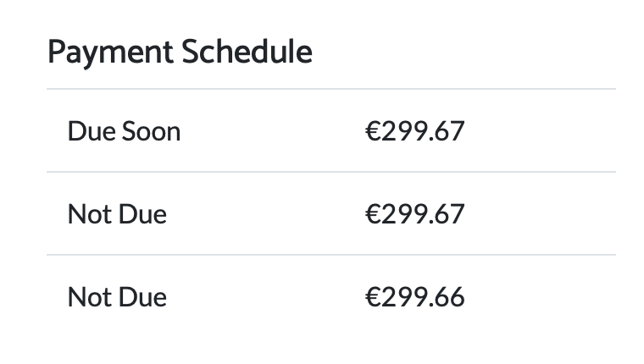Click the Payment Schedule heading
The image size is (644, 364).
click(180, 52)
